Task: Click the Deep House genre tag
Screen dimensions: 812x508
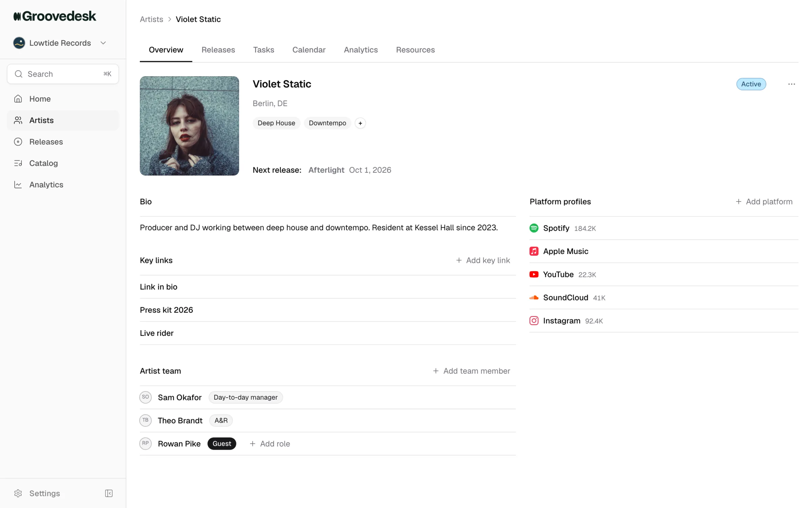Action: pos(276,123)
